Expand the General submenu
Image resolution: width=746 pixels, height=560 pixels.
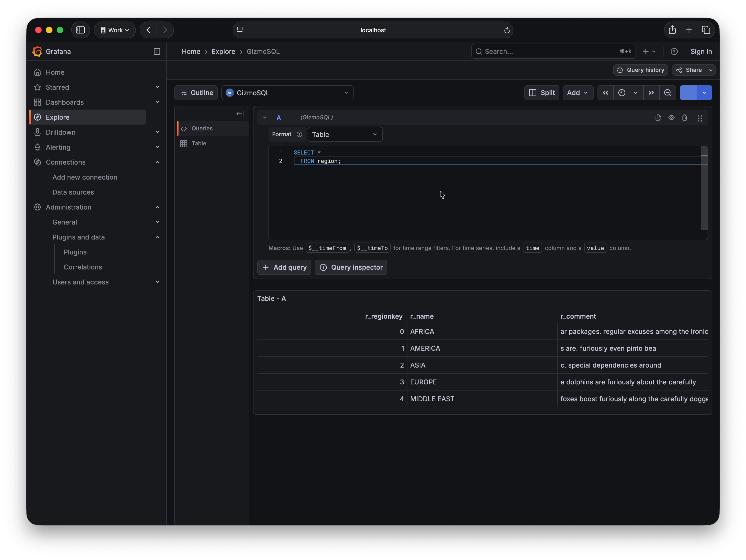pyautogui.click(x=157, y=222)
